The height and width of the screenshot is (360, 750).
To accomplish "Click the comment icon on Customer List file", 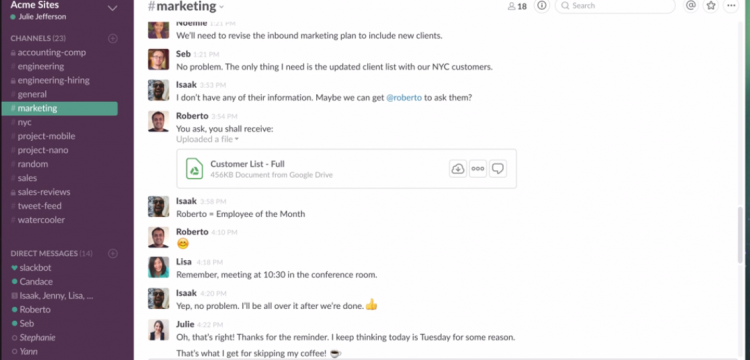I will pos(498,168).
